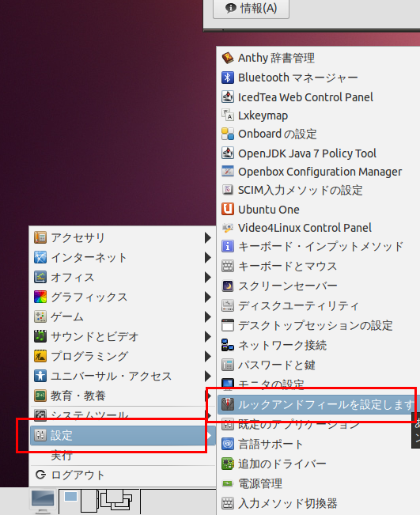Click the Lxkeymap icon
The height and width of the screenshot is (515, 420).
pyautogui.click(x=228, y=115)
